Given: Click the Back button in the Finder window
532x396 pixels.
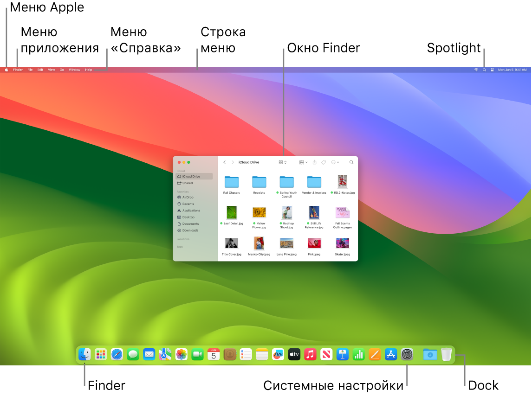Looking at the screenshot, I should point(224,162).
